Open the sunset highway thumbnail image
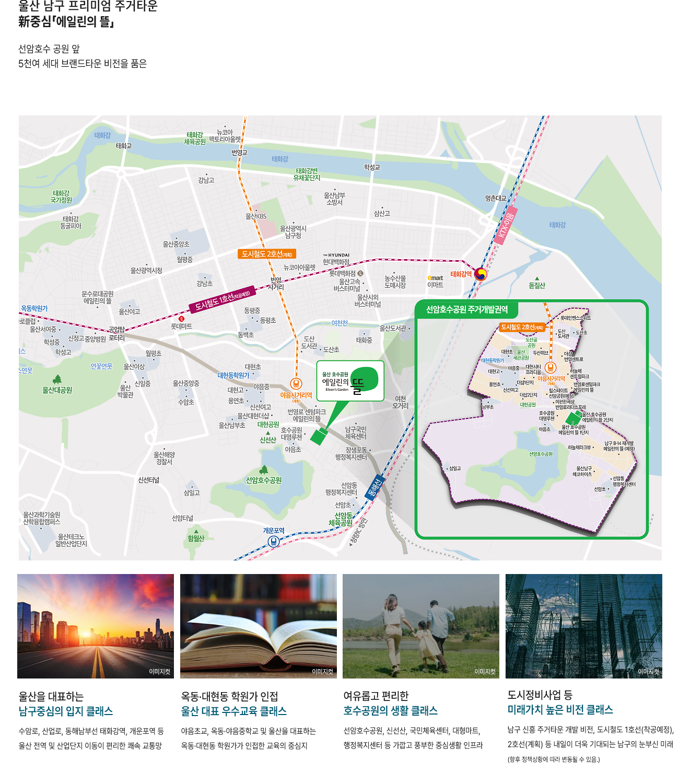679x784 pixels. 96,626
